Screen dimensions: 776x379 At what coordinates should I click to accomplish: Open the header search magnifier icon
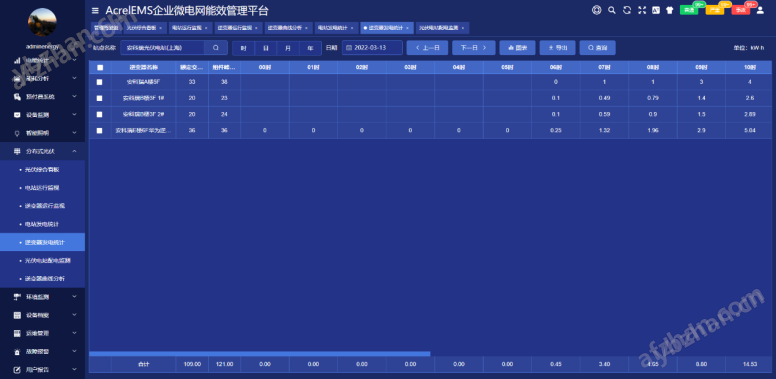tap(612, 10)
